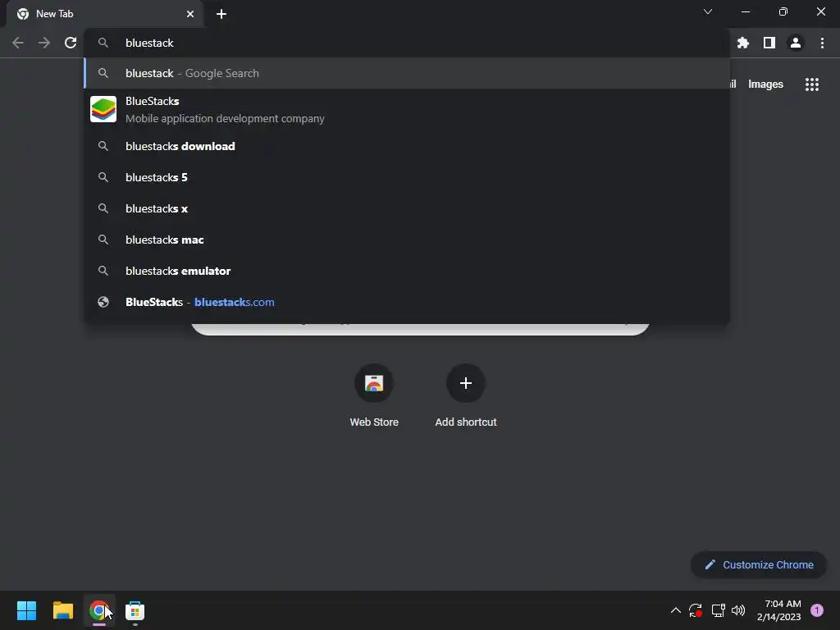The width and height of the screenshot is (840, 630).
Task: Open Chrome's three-dot menu
Action: pos(822,43)
